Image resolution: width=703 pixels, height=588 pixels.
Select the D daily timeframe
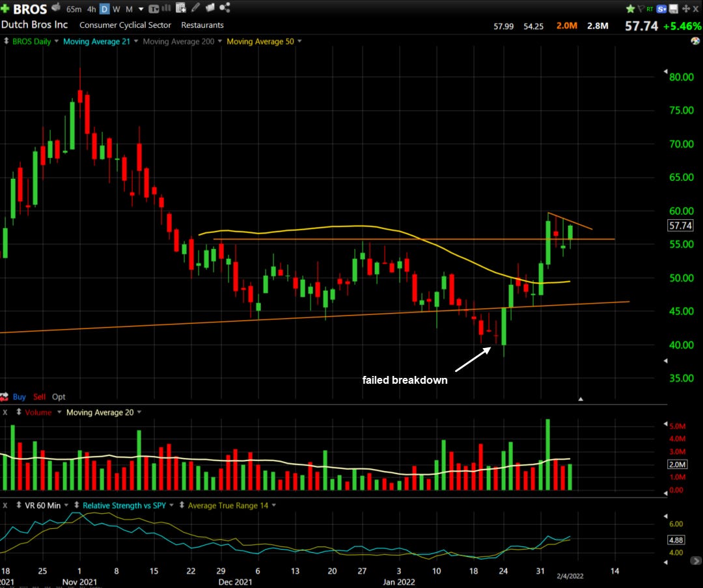pyautogui.click(x=104, y=9)
